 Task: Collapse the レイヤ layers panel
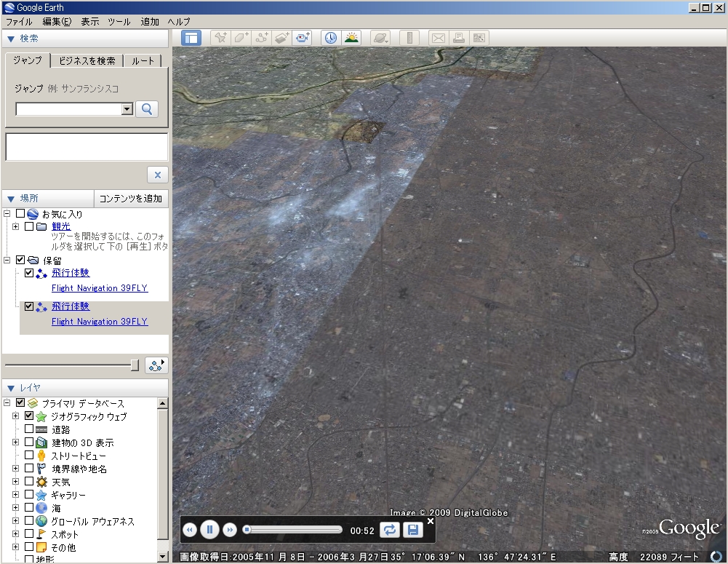click(11, 388)
